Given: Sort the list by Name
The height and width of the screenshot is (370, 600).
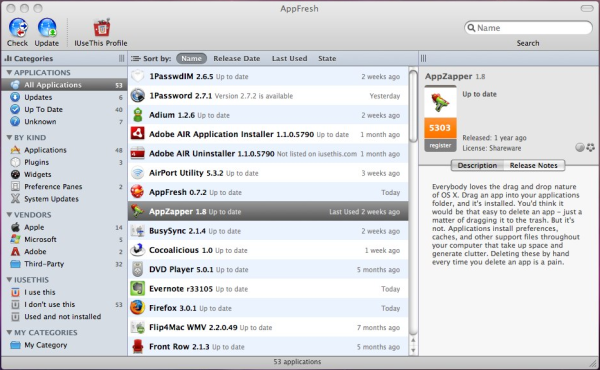Looking at the screenshot, I should click(191, 59).
